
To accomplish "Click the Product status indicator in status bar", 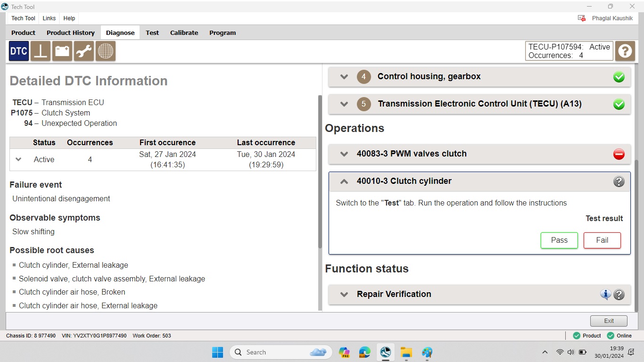I will pyautogui.click(x=587, y=336).
